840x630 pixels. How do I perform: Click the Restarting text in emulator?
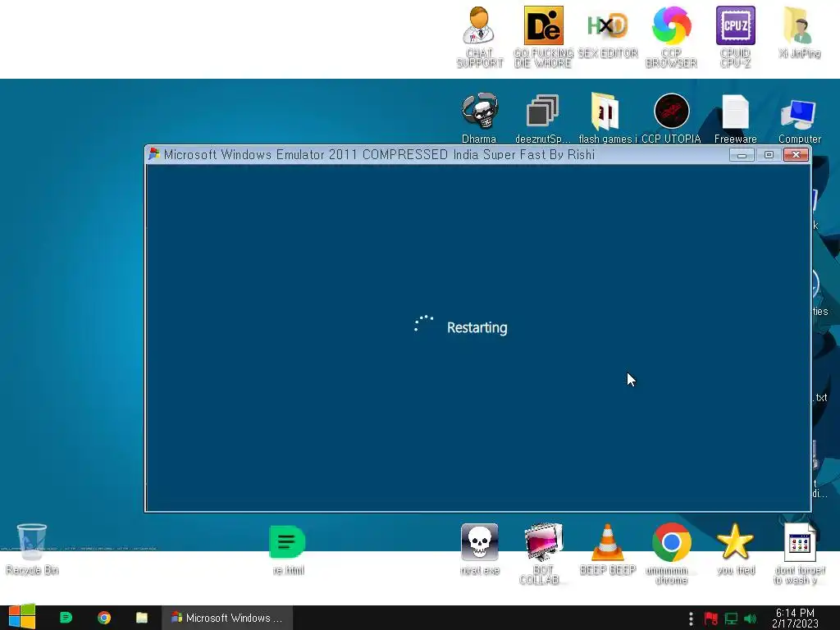pyautogui.click(x=477, y=327)
